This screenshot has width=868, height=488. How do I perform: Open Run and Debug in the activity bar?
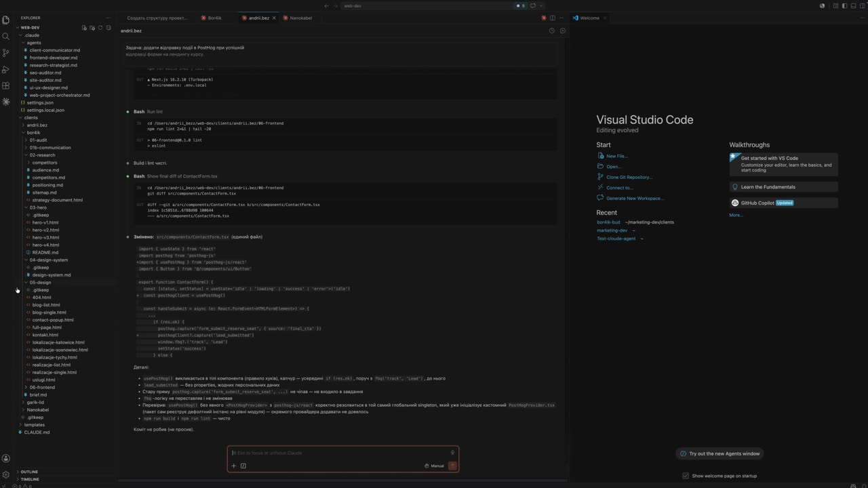pos(6,69)
